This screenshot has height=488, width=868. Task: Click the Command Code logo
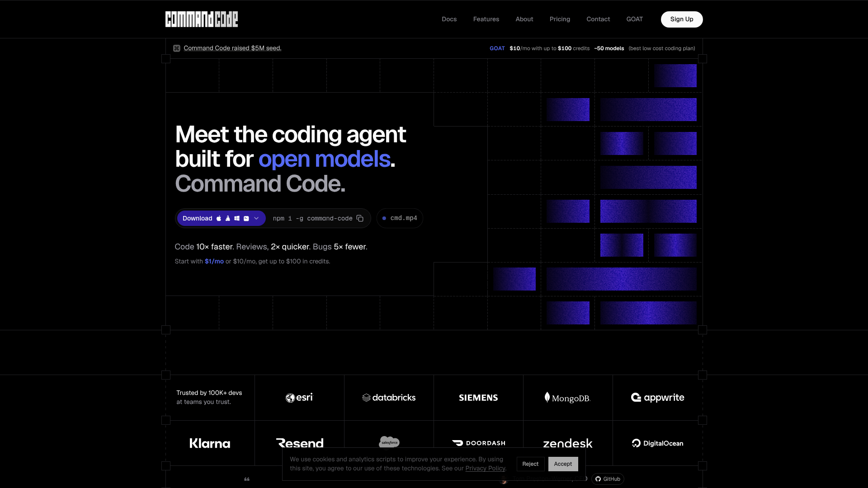202,19
